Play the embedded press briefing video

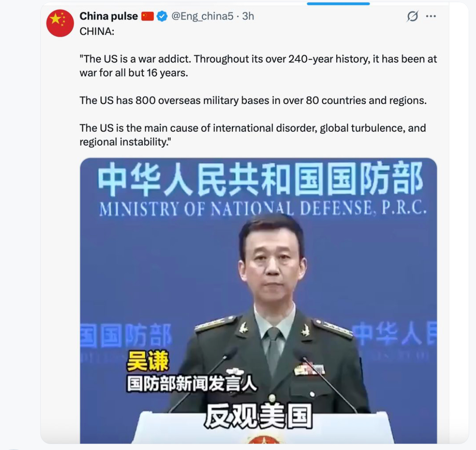(x=258, y=301)
